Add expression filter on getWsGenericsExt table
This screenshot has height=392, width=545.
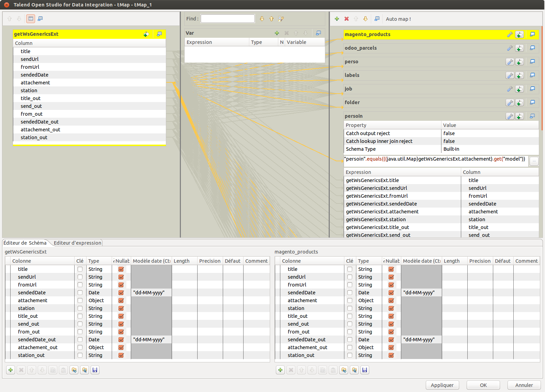pyautogui.click(x=146, y=34)
